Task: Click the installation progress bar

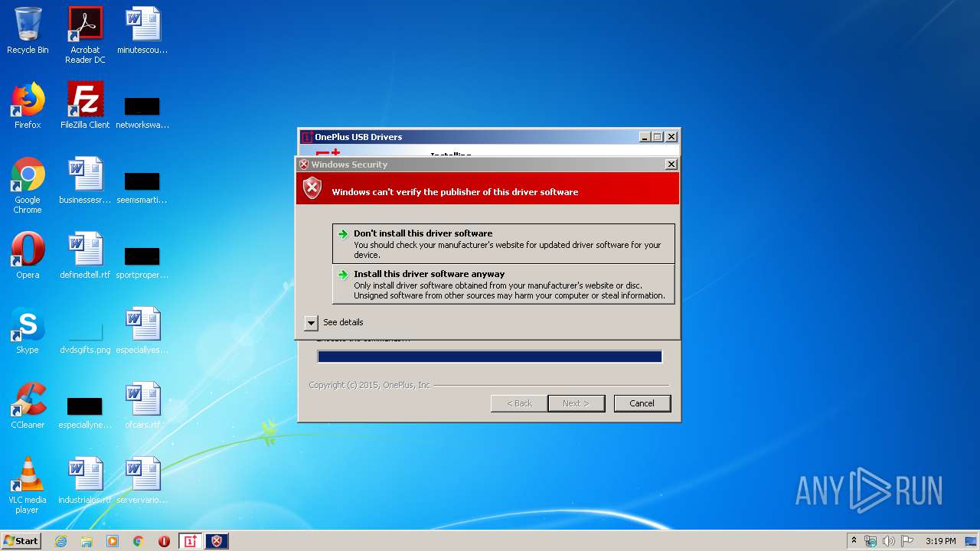Action: click(x=489, y=357)
